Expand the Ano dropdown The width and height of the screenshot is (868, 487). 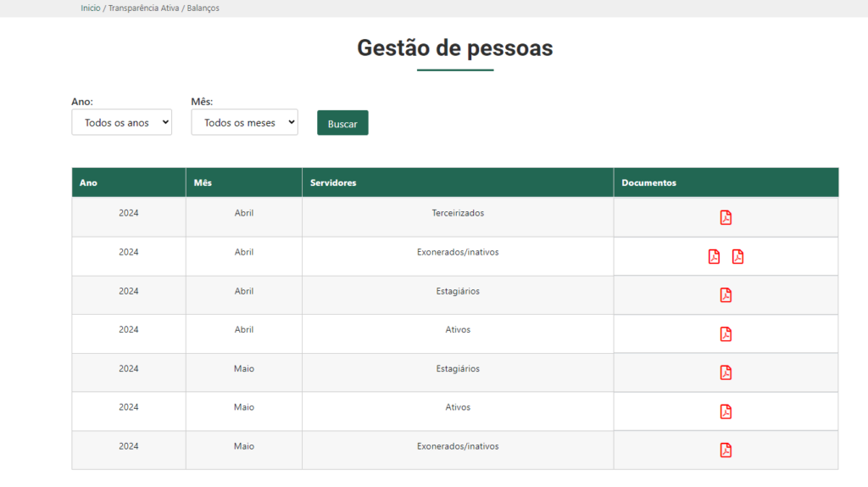122,122
